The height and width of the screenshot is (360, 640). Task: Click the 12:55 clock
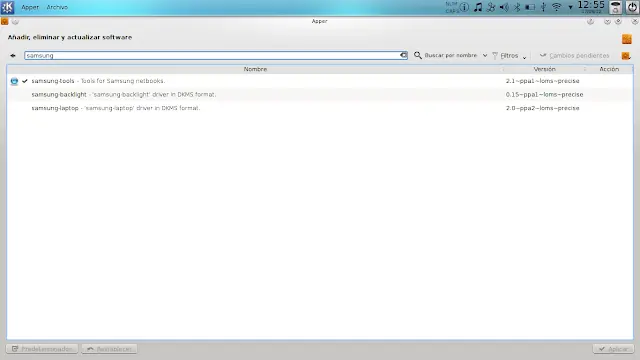coord(591,5)
